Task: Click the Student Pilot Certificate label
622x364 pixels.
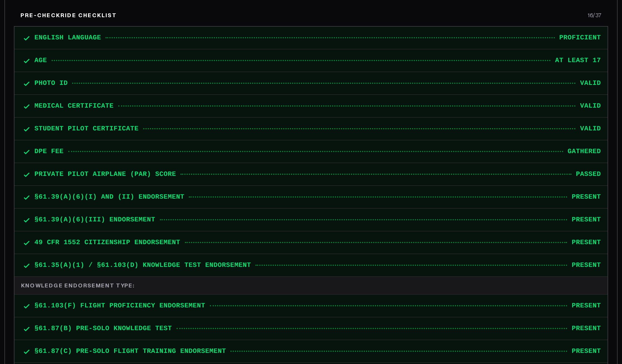Action: point(86,128)
